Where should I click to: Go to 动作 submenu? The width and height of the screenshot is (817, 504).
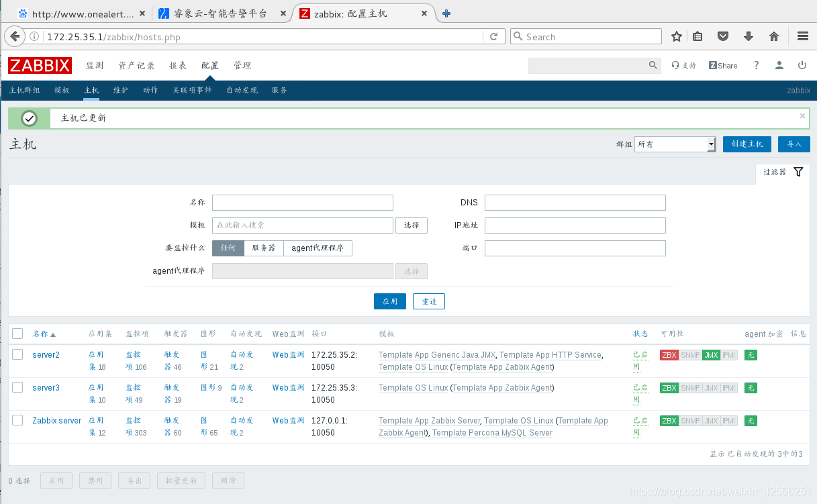[150, 90]
